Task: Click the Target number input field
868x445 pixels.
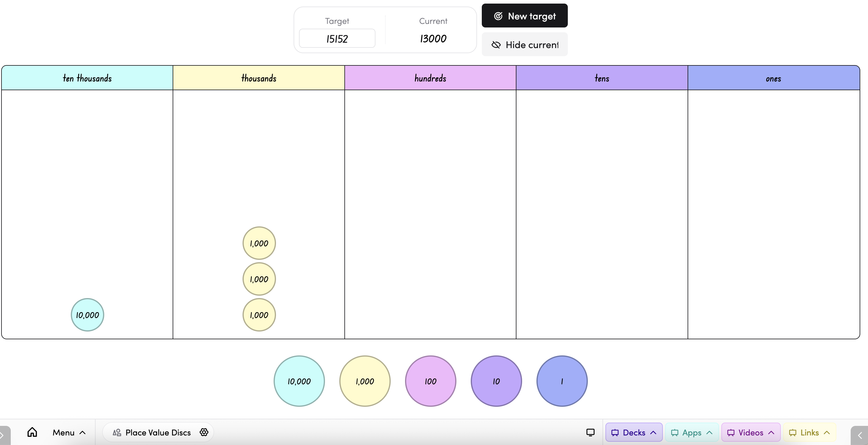Action: [337, 39]
